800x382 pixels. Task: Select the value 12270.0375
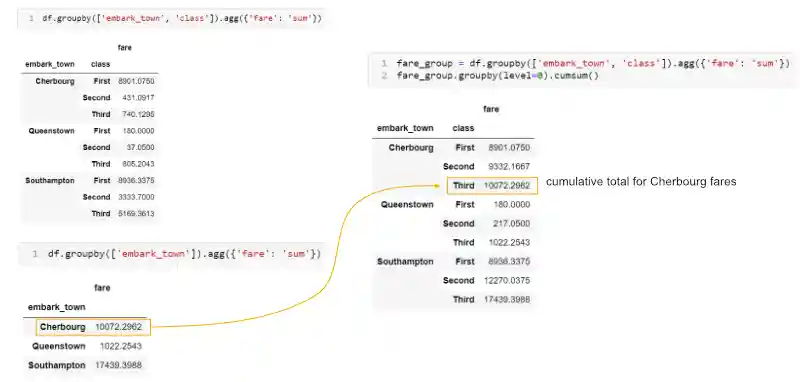pyautogui.click(x=507, y=281)
